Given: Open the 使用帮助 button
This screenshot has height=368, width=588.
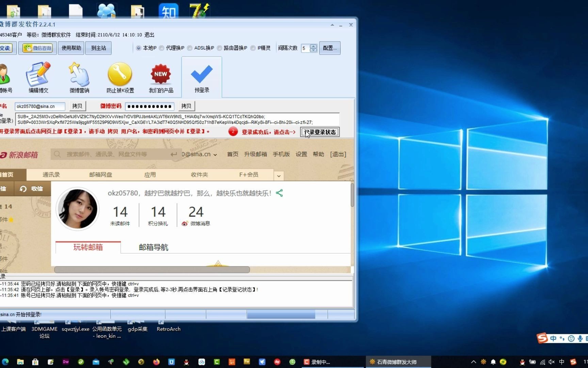Looking at the screenshot, I should (71, 48).
